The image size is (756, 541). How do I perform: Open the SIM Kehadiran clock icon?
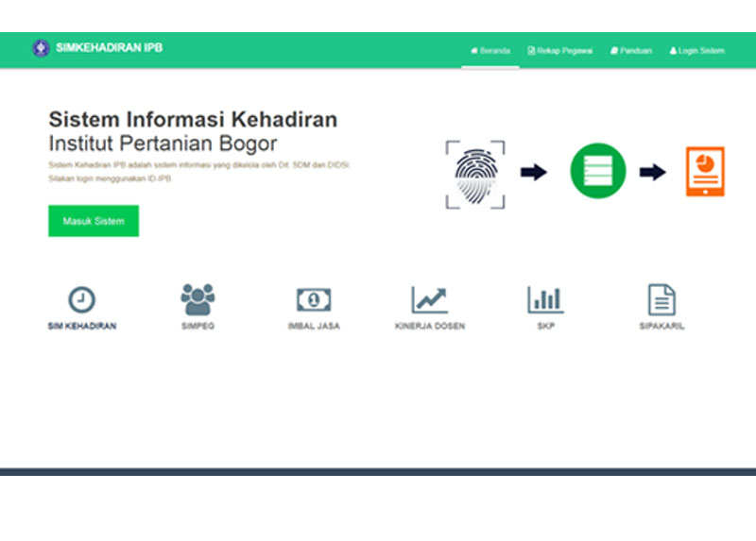click(x=82, y=300)
